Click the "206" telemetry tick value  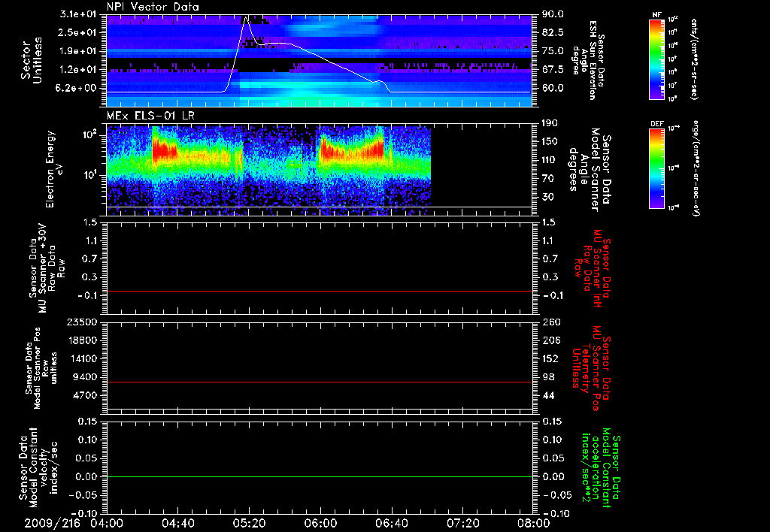(550, 340)
